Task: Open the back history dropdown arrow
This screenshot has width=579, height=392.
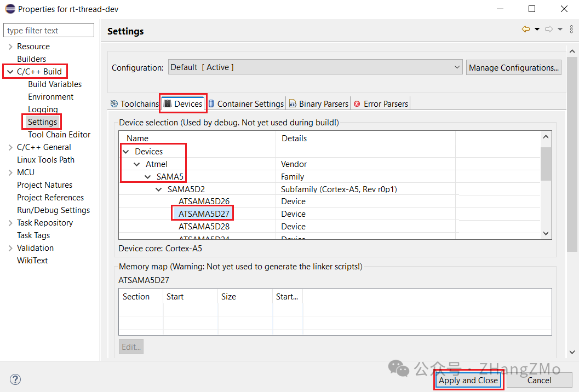Action: point(537,29)
